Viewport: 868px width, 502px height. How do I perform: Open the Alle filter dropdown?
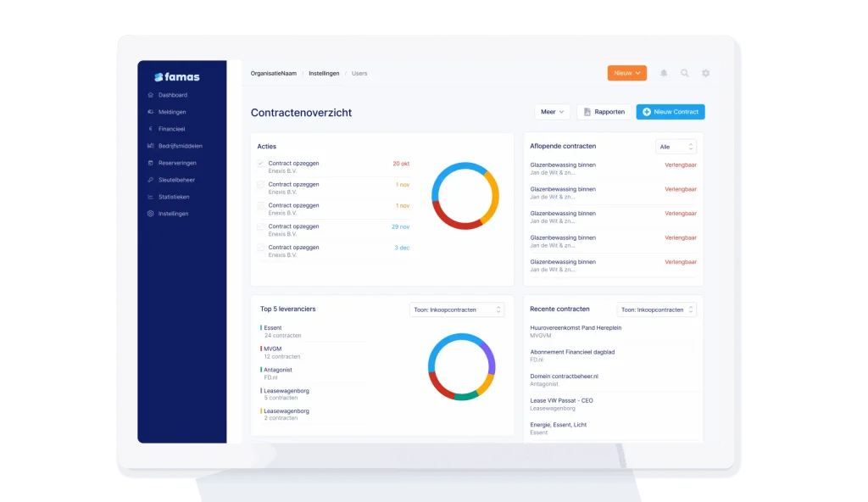tap(676, 147)
